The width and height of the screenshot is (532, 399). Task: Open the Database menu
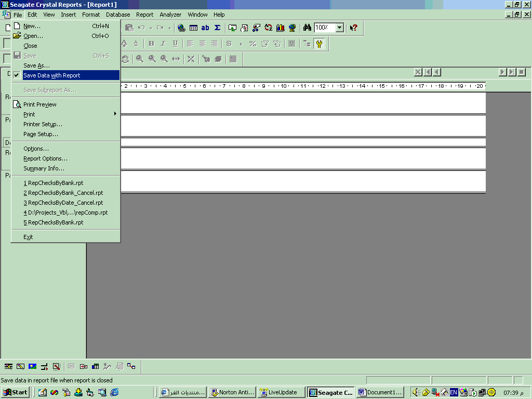[x=118, y=15]
